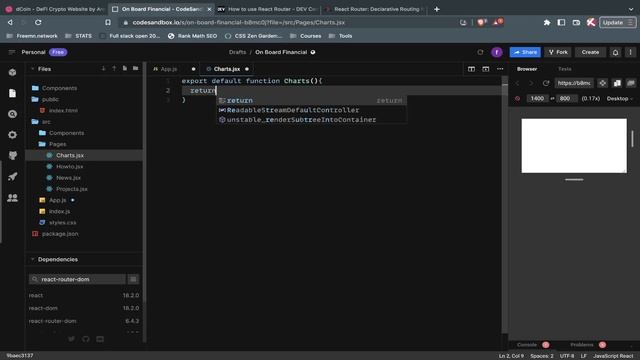Image resolution: width=640 pixels, height=360 pixels.
Task: Open the user avatar menu
Action: point(497,52)
